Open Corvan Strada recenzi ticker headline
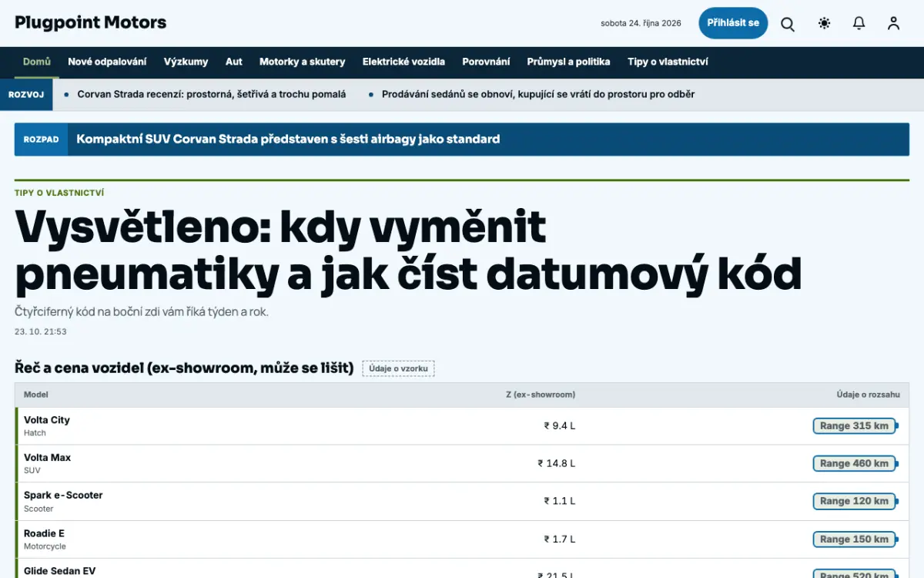 212,94
